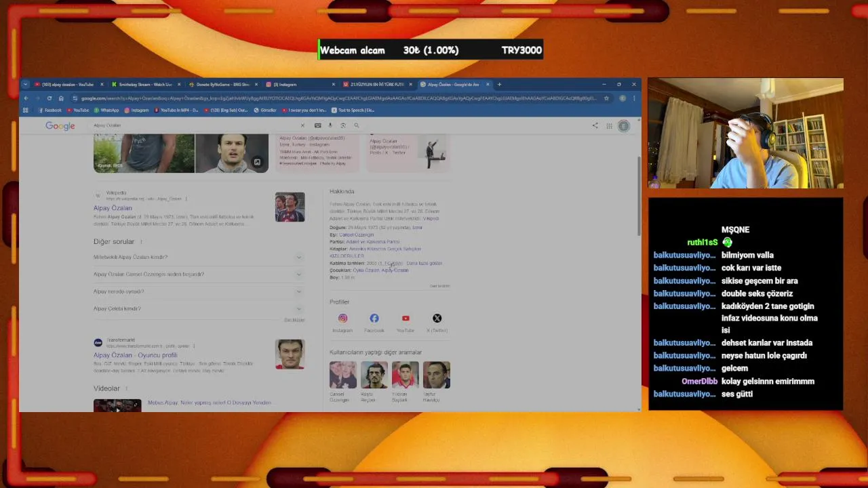This screenshot has width=868, height=488.
Task: Open Yıldıray Baştürk related search thumbnail
Action: click(405, 375)
